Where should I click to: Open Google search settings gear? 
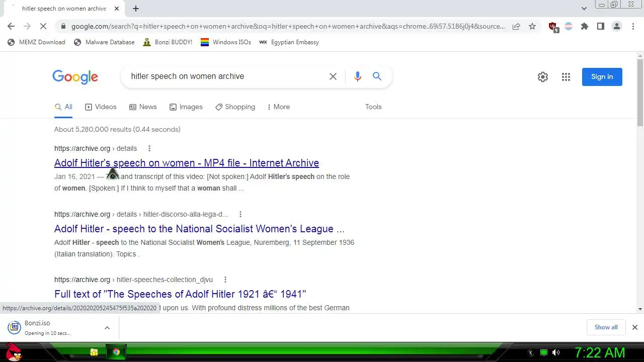click(543, 77)
